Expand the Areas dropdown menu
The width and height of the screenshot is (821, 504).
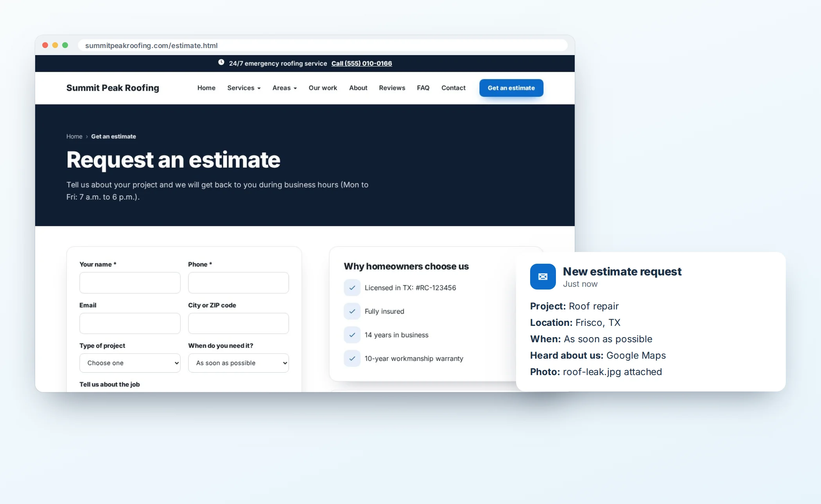pyautogui.click(x=285, y=88)
